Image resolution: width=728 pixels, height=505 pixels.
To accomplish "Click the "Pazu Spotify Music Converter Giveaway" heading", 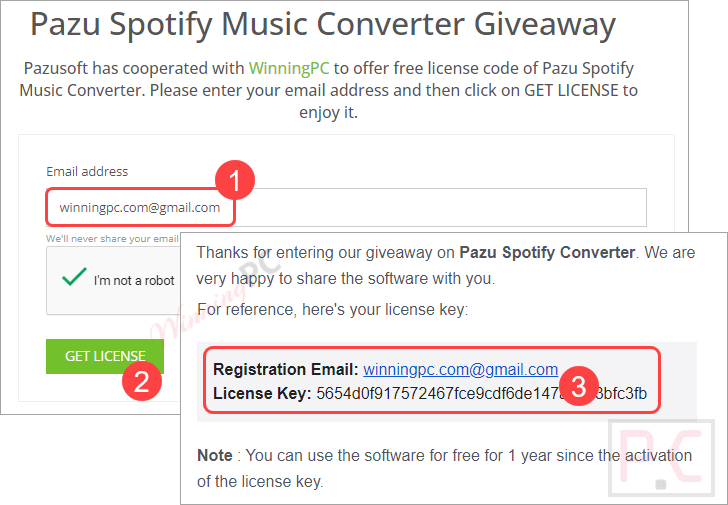I will 323,25.
